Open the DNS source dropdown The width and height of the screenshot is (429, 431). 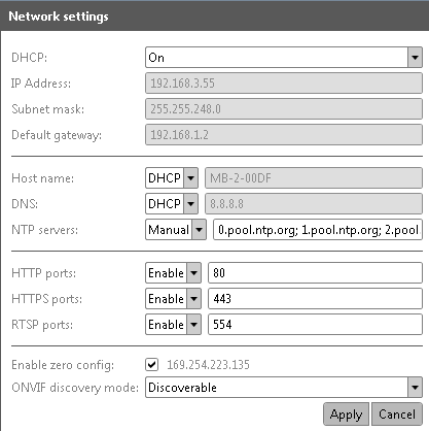click(172, 204)
